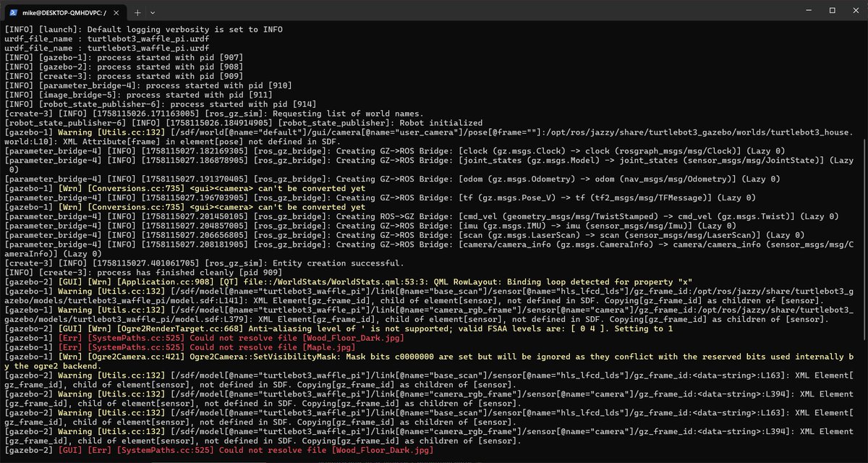Image resolution: width=868 pixels, height=463 pixels.
Task: Click the 'QML RowLayout: Binding loop detected' warning line
Action: (x=348, y=283)
